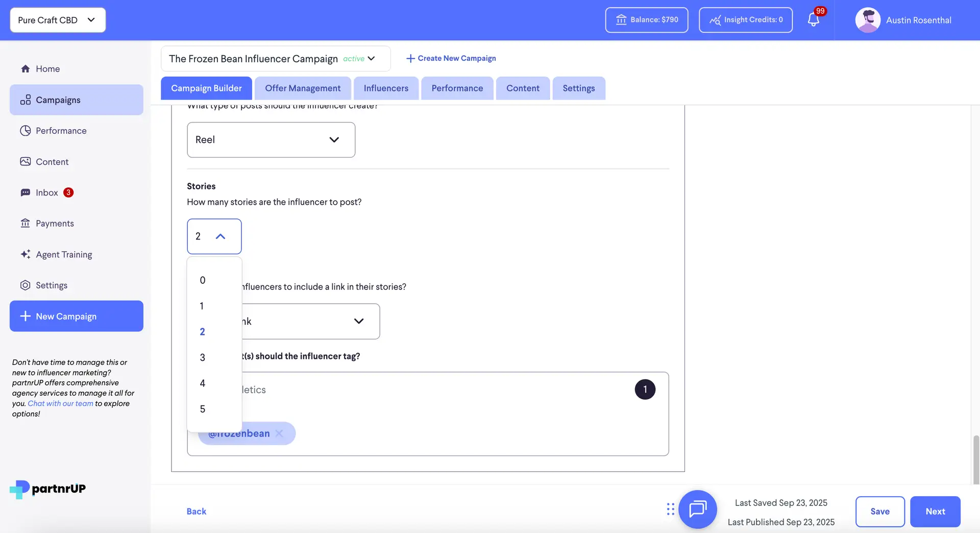Remove the @frozenbean tag
This screenshot has height=533, width=980.
point(279,433)
